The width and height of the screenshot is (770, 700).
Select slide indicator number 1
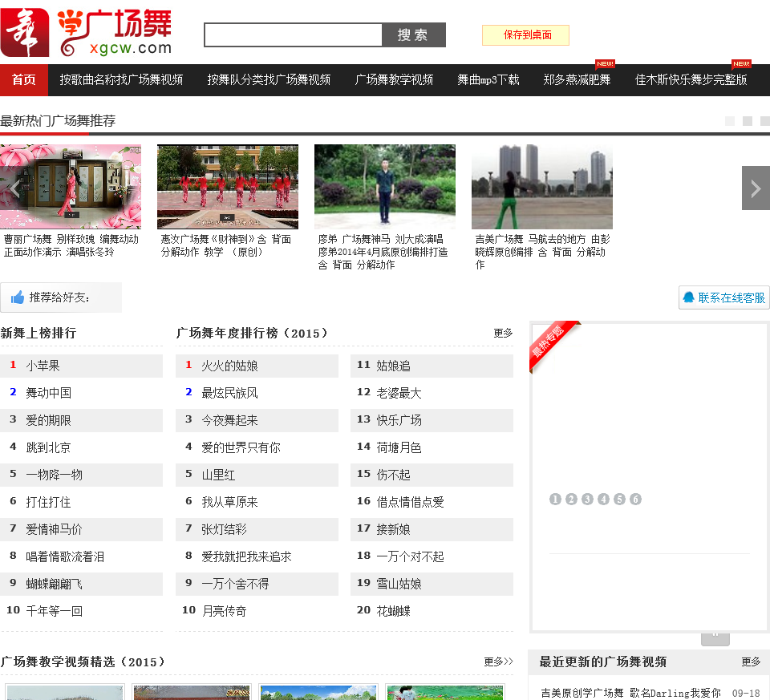555,500
